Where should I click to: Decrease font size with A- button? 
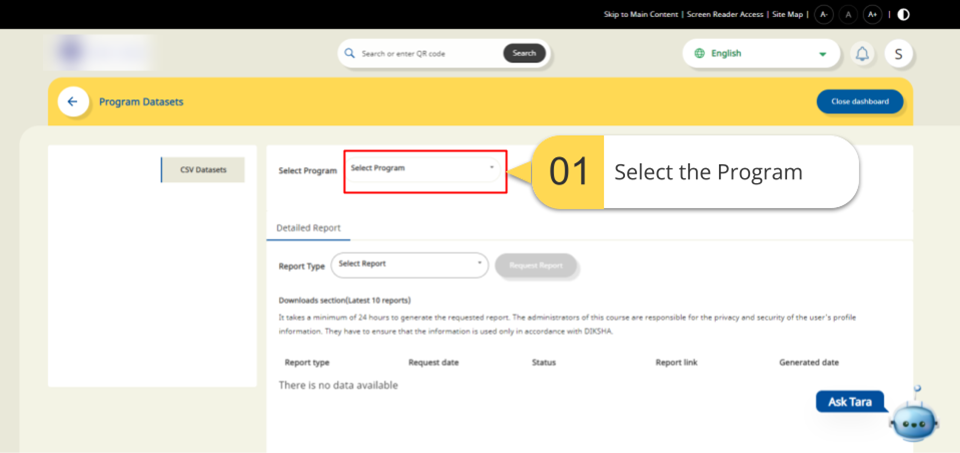[823, 14]
